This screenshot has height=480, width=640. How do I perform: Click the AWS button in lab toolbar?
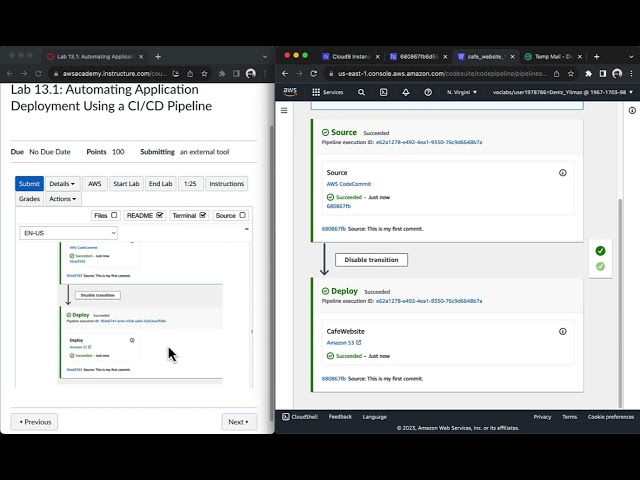click(94, 184)
